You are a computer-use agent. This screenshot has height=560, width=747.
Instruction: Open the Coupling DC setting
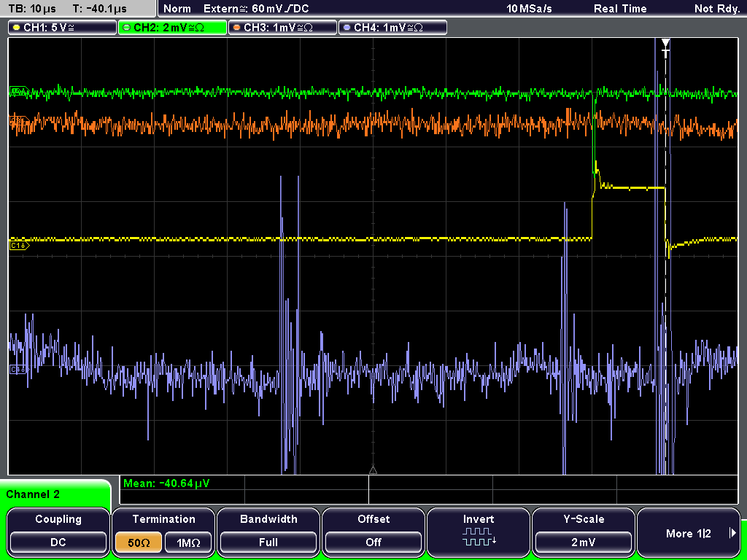(x=58, y=531)
